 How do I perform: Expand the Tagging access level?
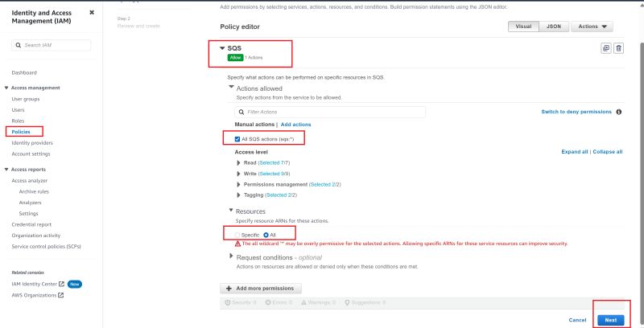(238, 195)
